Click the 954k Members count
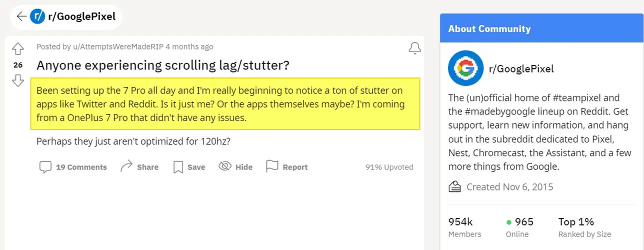Screen dimensions: 644x250 464,227
